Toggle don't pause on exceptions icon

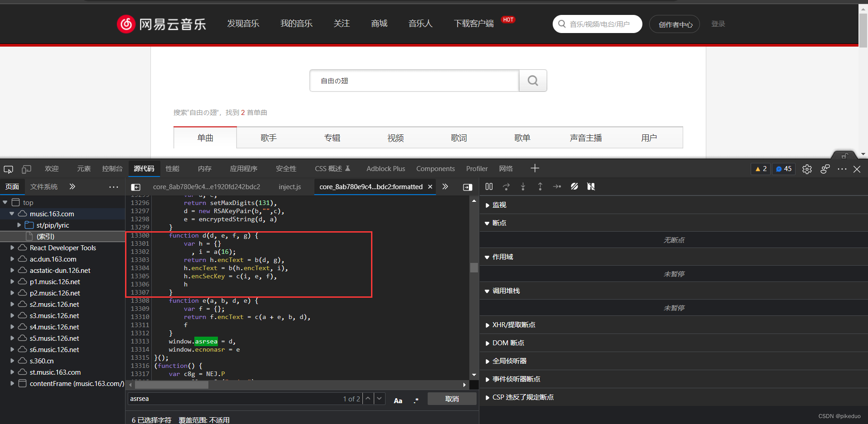[591, 186]
